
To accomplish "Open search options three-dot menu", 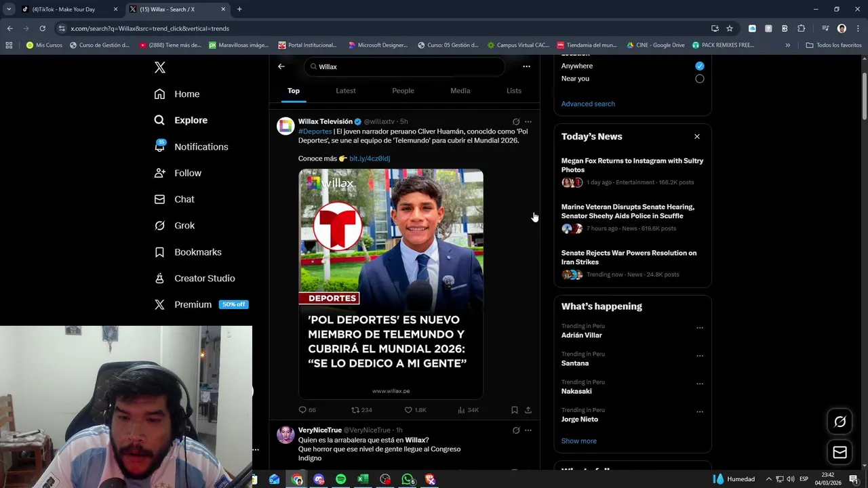I will tap(526, 66).
